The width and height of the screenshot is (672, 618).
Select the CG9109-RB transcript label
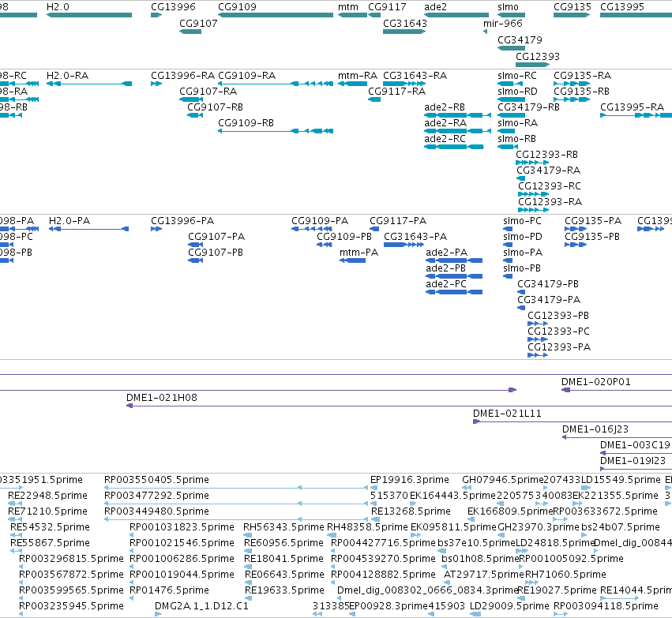click(x=246, y=123)
